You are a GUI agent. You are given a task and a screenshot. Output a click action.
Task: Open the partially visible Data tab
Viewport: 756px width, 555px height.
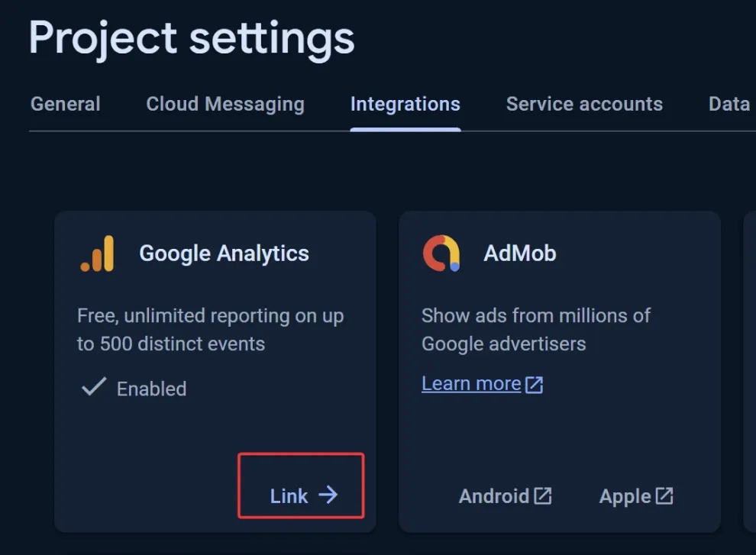(x=729, y=104)
